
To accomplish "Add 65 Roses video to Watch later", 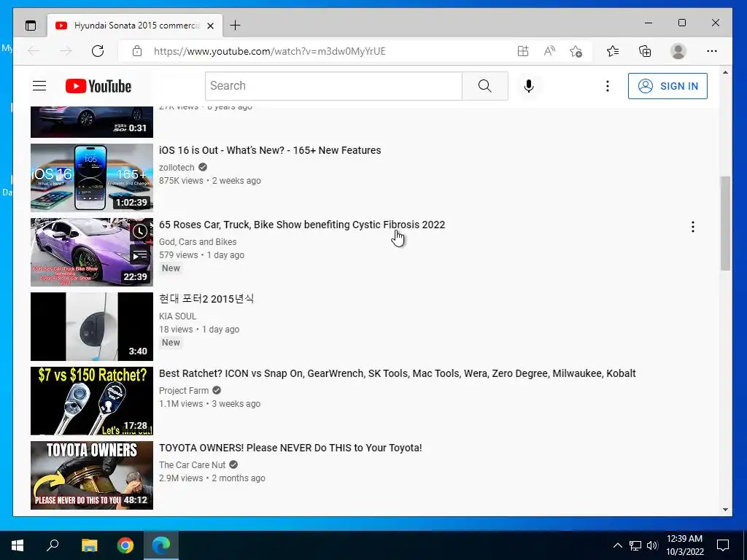I will coord(140,231).
